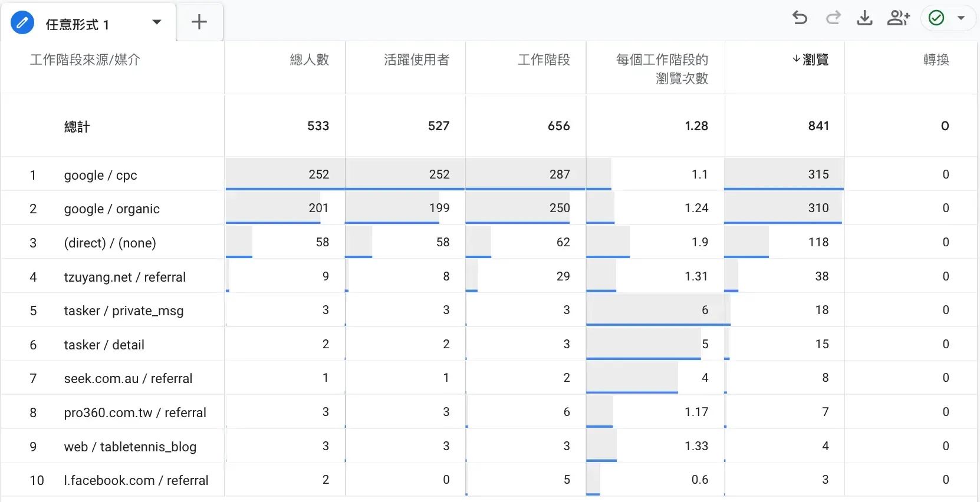Click the undo arrow icon
The height and width of the screenshot is (502, 980).
(x=800, y=18)
